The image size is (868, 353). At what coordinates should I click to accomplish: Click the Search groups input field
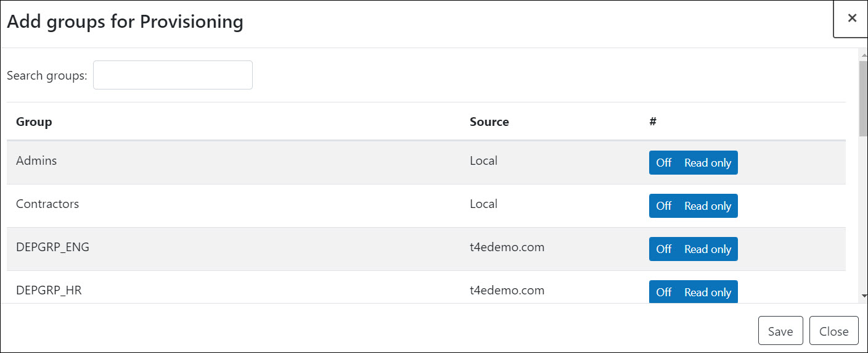(173, 75)
